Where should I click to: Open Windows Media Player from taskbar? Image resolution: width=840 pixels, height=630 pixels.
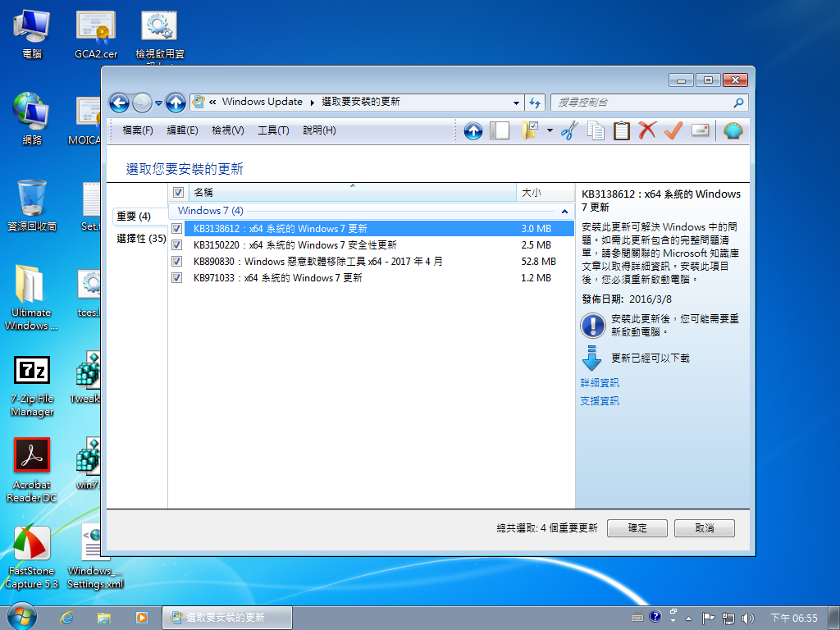click(141, 618)
